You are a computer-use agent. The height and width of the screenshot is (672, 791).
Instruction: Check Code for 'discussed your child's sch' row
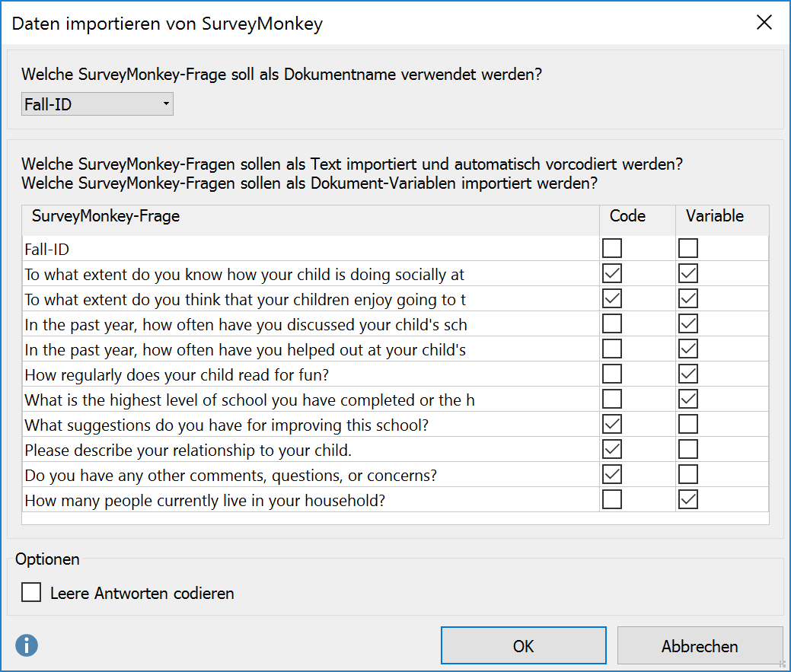(612, 324)
